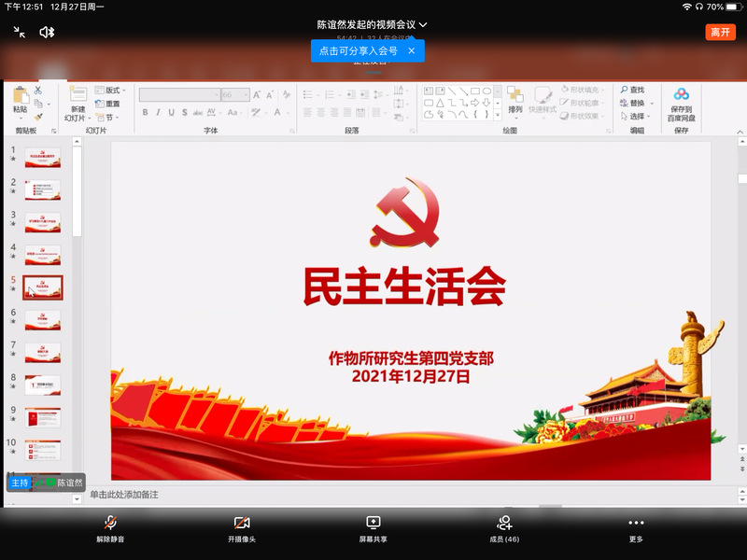Click the Find (查找) magnifier button
The width and height of the screenshot is (747, 560).
tap(633, 90)
